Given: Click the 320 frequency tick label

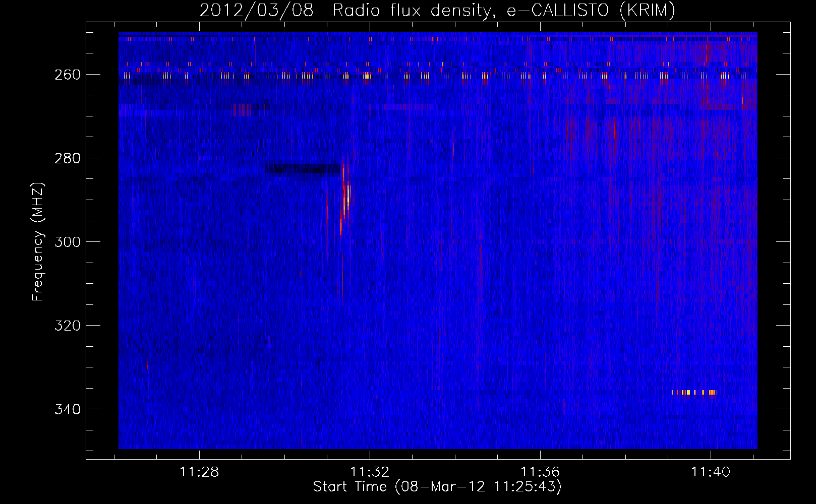Looking at the screenshot, I should [x=68, y=326].
